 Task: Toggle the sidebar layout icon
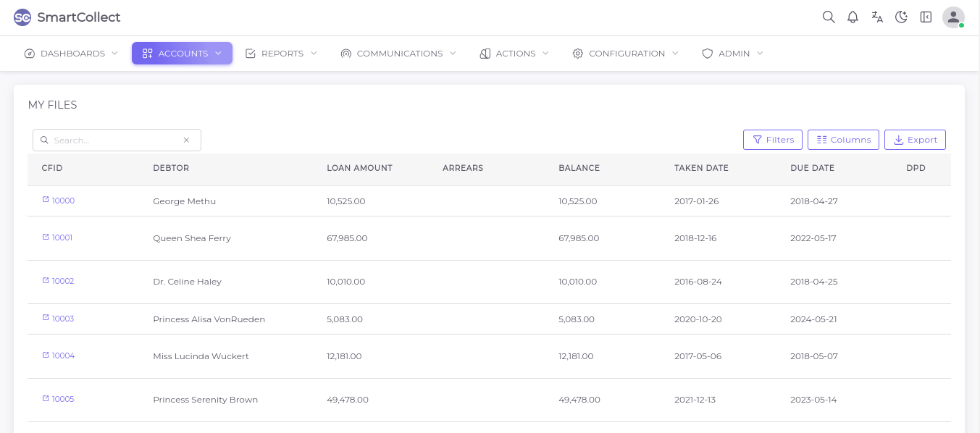coord(926,17)
